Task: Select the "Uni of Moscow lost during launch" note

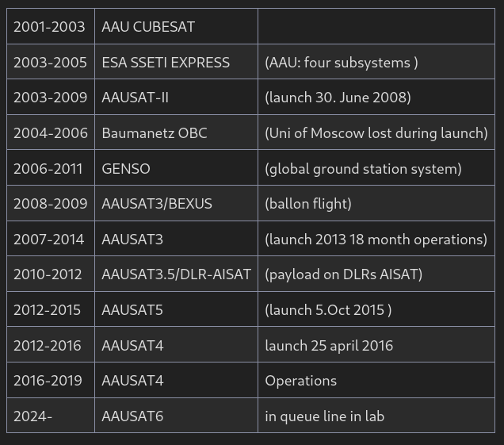Action: pyautogui.click(x=376, y=133)
